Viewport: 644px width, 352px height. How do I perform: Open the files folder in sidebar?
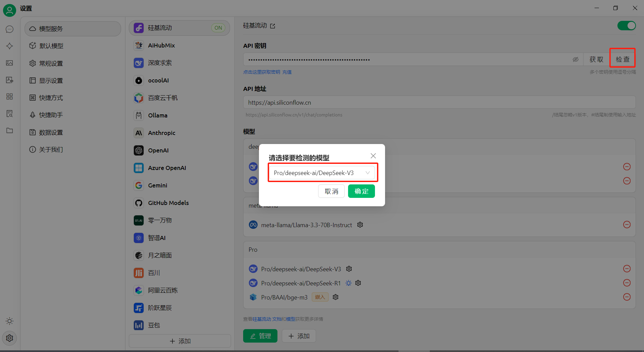pos(9,130)
